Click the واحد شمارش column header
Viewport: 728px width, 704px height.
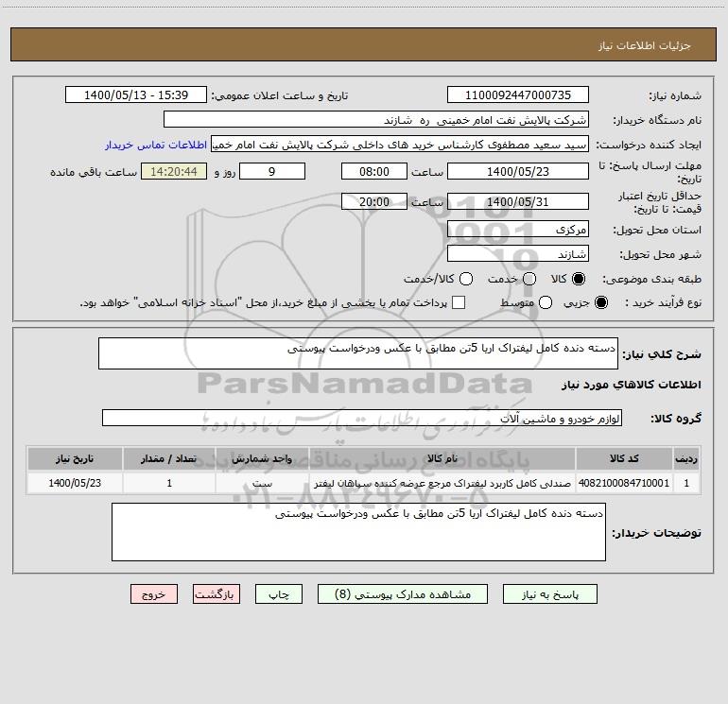(x=262, y=458)
